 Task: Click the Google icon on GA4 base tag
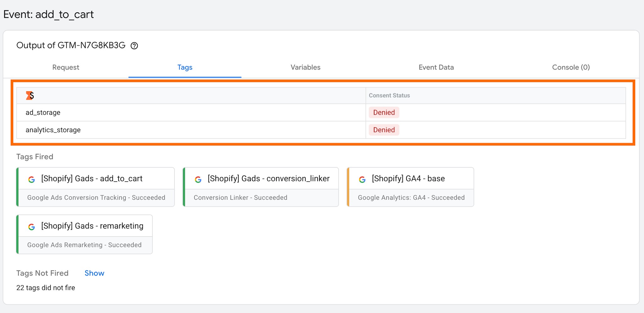[x=362, y=179]
